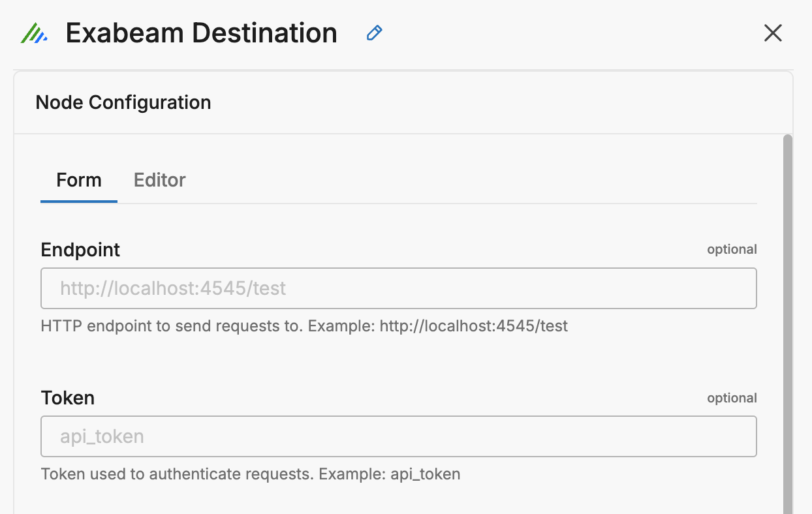
Task: Close the Exabeam Destination panel
Action: [773, 33]
